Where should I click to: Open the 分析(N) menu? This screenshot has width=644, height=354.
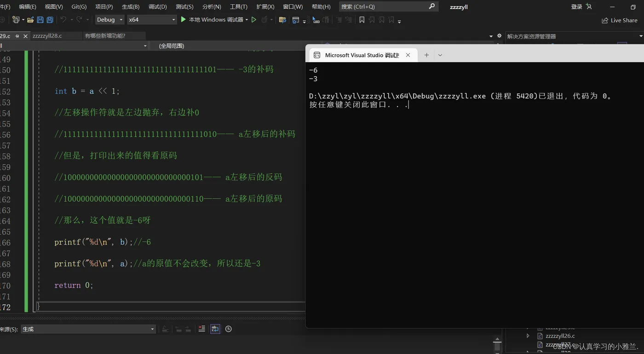pos(212,6)
